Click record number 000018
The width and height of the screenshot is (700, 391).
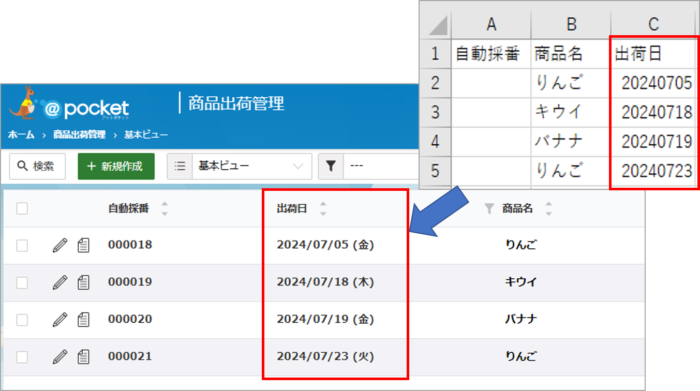click(130, 245)
